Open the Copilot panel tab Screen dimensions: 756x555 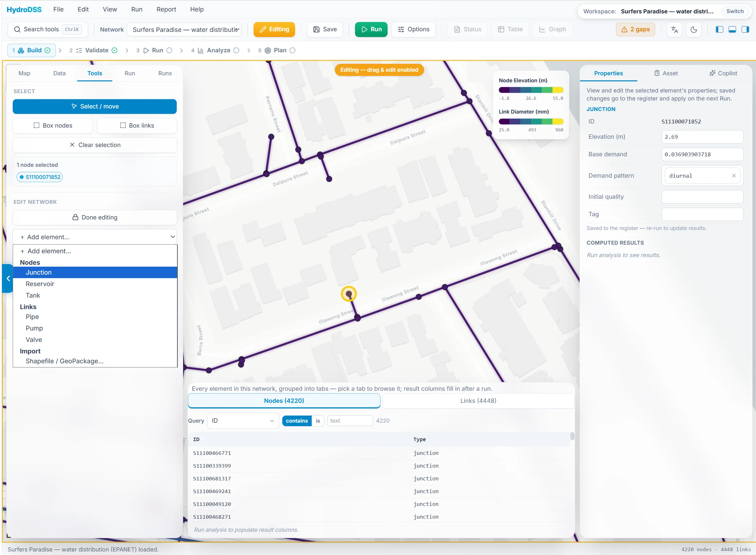pyautogui.click(x=723, y=73)
